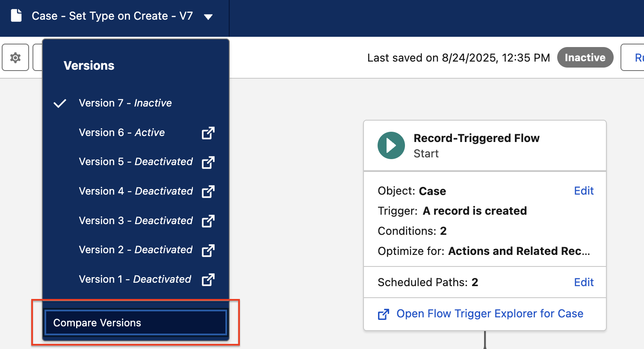Click Version 3's external link icon
The height and width of the screenshot is (349, 644).
(x=208, y=221)
